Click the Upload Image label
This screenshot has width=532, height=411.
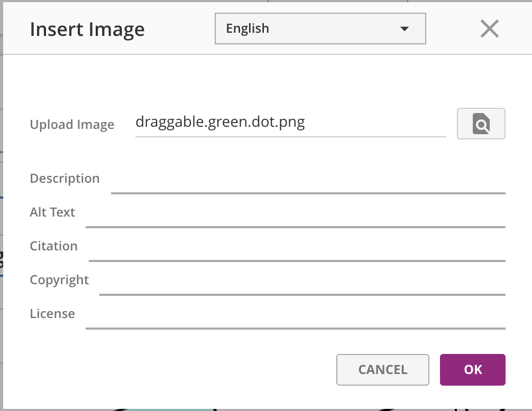(x=72, y=125)
